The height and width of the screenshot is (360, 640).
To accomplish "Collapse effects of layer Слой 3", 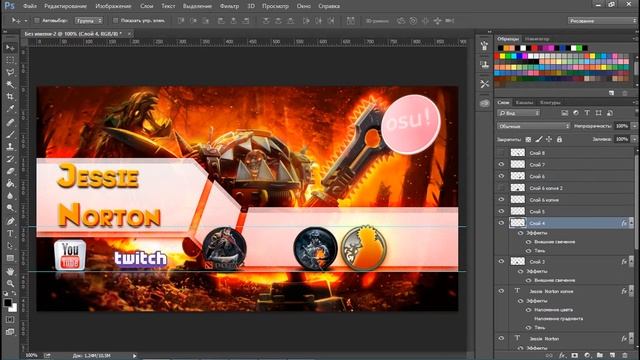I will [x=632, y=262].
